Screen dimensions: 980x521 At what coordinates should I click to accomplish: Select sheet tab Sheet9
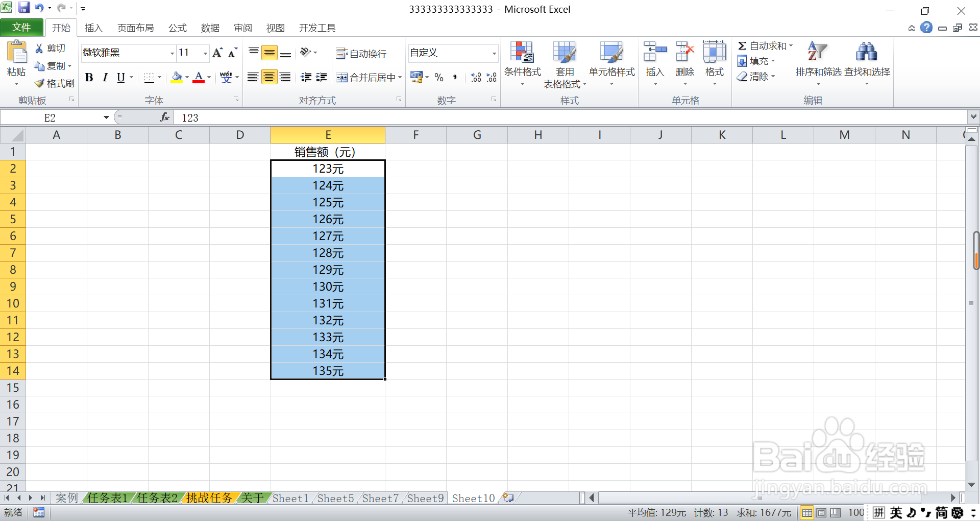click(425, 498)
